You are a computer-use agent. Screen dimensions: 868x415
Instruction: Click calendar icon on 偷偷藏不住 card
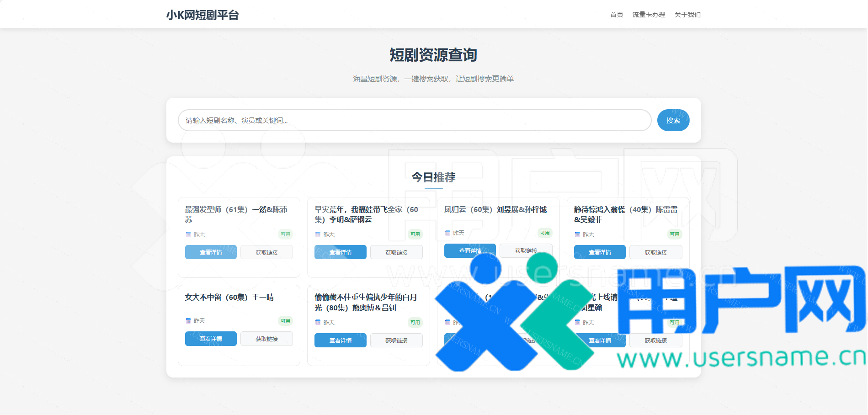pyautogui.click(x=318, y=323)
